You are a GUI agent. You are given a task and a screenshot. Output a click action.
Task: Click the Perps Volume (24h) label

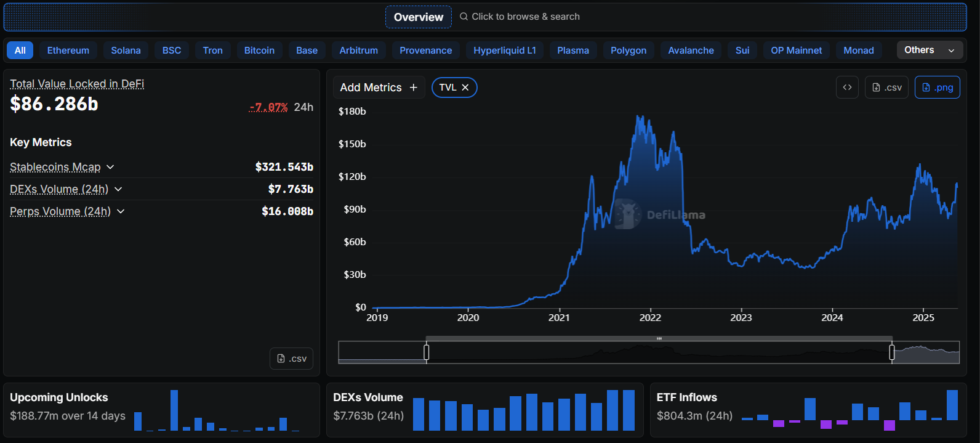60,211
